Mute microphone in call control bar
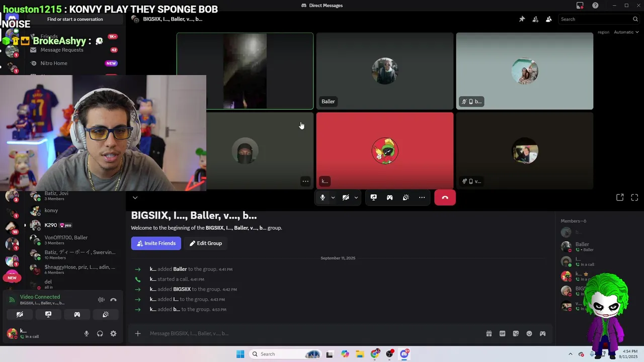644x362 pixels. point(323,198)
